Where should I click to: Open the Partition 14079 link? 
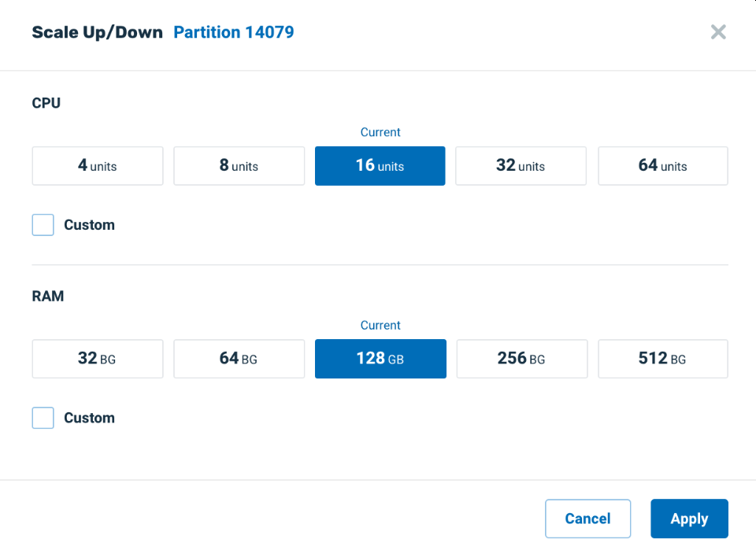coord(234,32)
